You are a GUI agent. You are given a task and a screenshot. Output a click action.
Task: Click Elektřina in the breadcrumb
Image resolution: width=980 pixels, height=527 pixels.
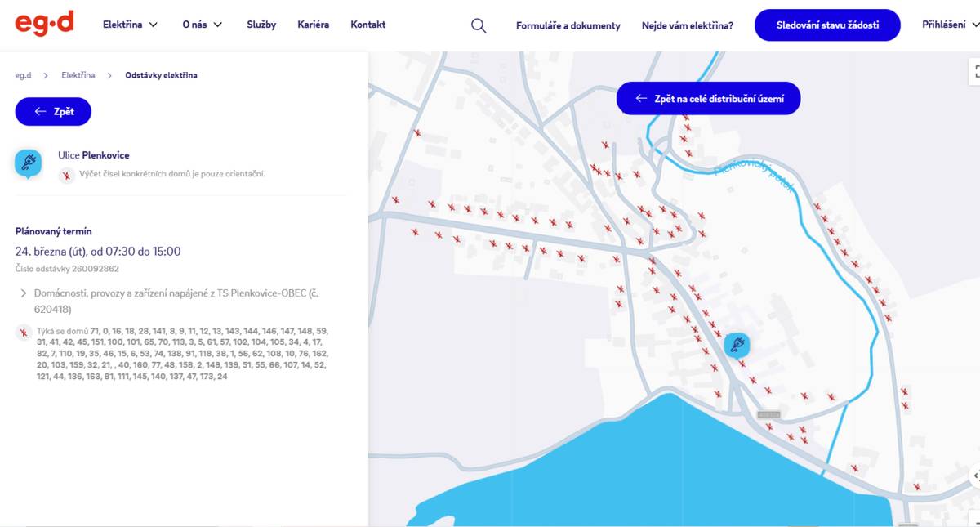pos(78,75)
